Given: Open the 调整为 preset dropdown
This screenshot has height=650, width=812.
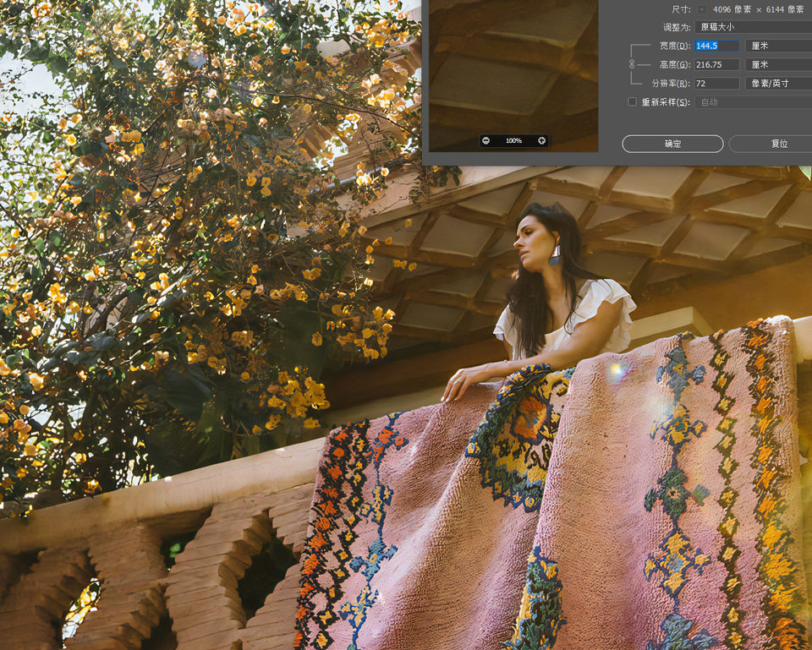Looking at the screenshot, I should pyautogui.click(x=753, y=27).
